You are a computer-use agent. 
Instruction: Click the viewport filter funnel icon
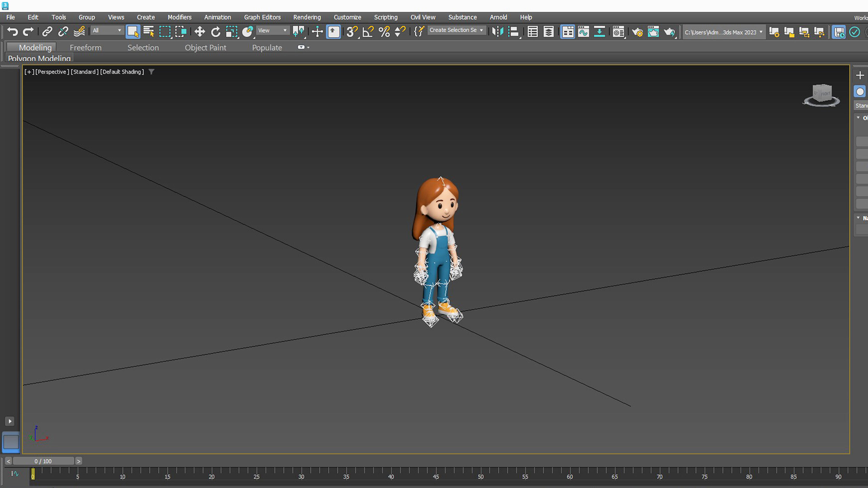pos(152,72)
